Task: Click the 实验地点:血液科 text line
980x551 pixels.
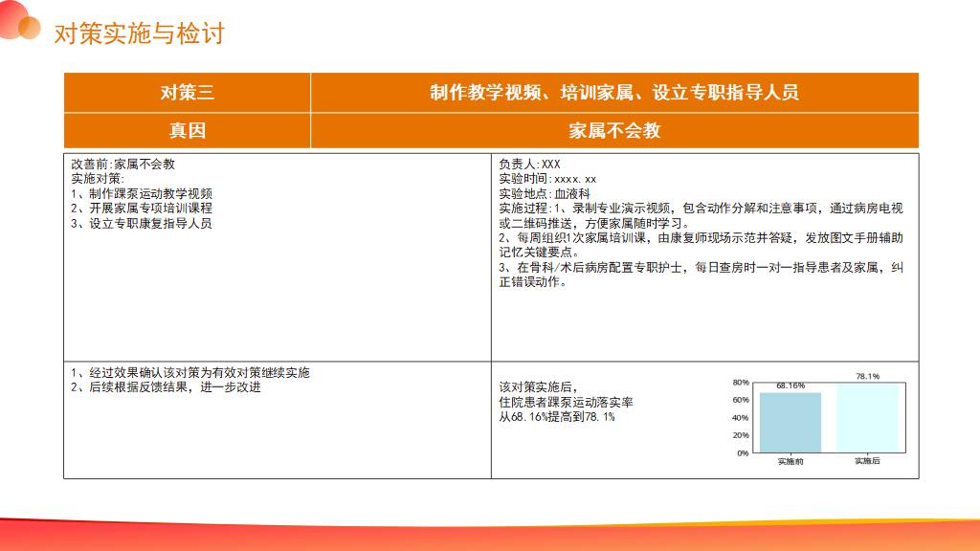Action: (x=540, y=193)
